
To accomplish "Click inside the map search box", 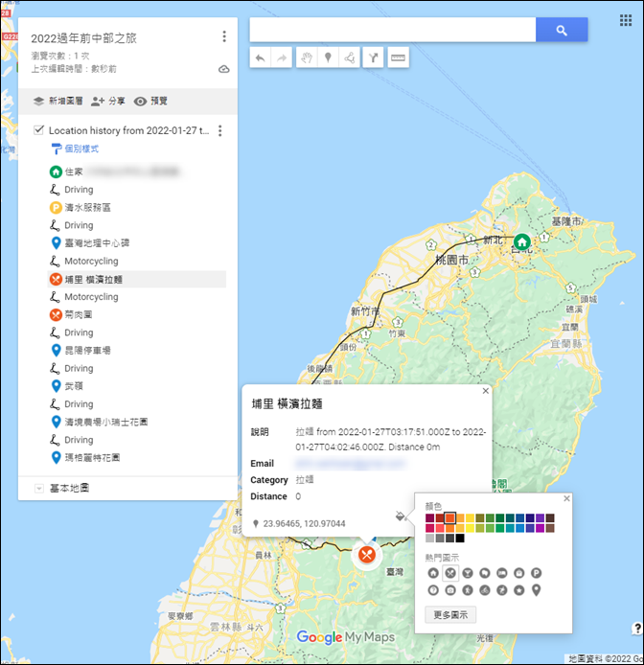I will click(x=393, y=30).
